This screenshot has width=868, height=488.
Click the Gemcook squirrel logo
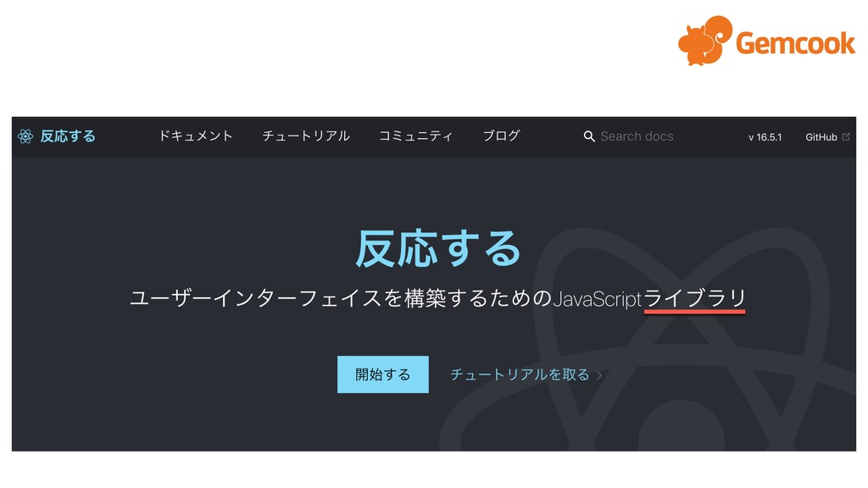pyautogui.click(x=705, y=41)
